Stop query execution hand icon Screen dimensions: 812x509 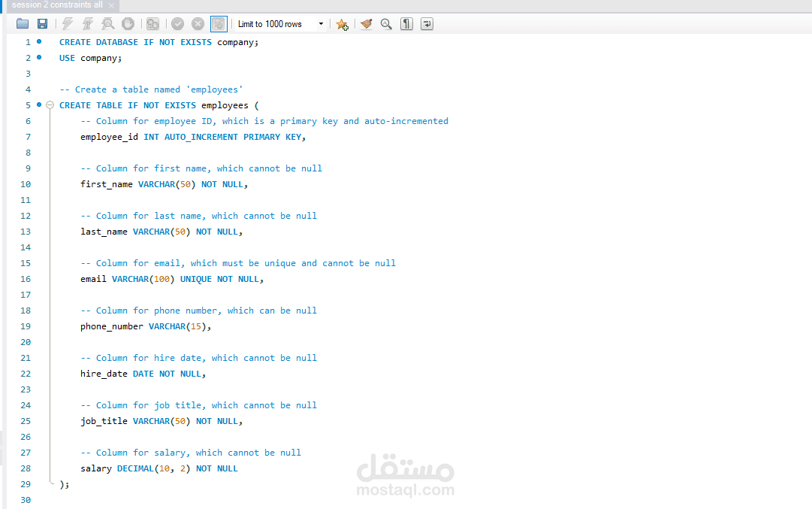(x=128, y=24)
